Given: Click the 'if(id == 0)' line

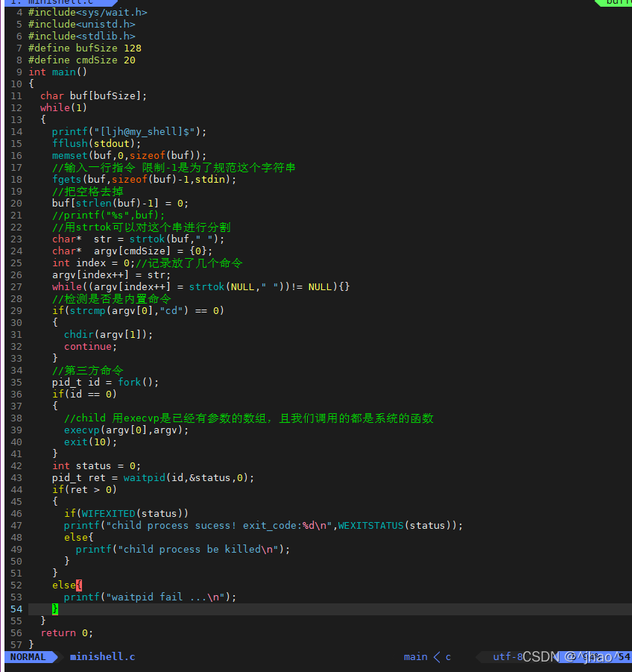Looking at the screenshot, I should coord(84,395).
